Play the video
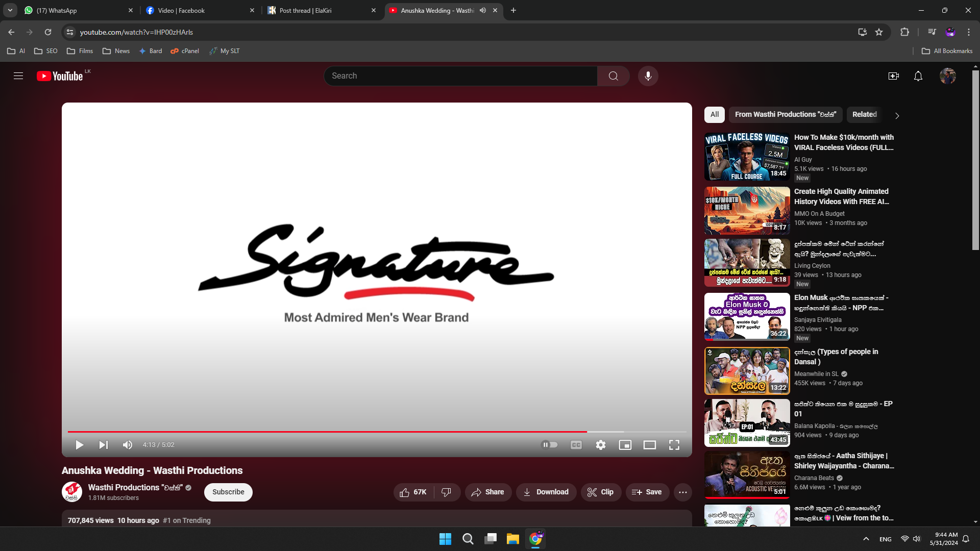The height and width of the screenshot is (551, 980). (x=80, y=445)
